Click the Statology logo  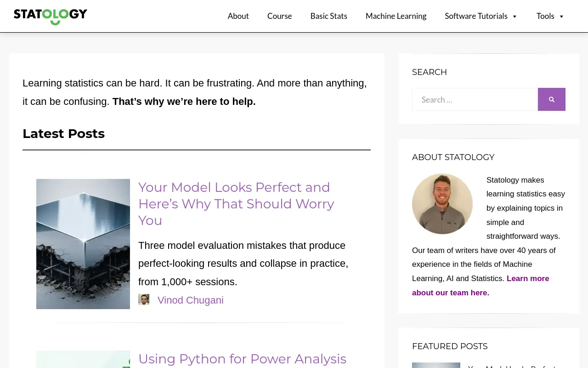pyautogui.click(x=51, y=16)
